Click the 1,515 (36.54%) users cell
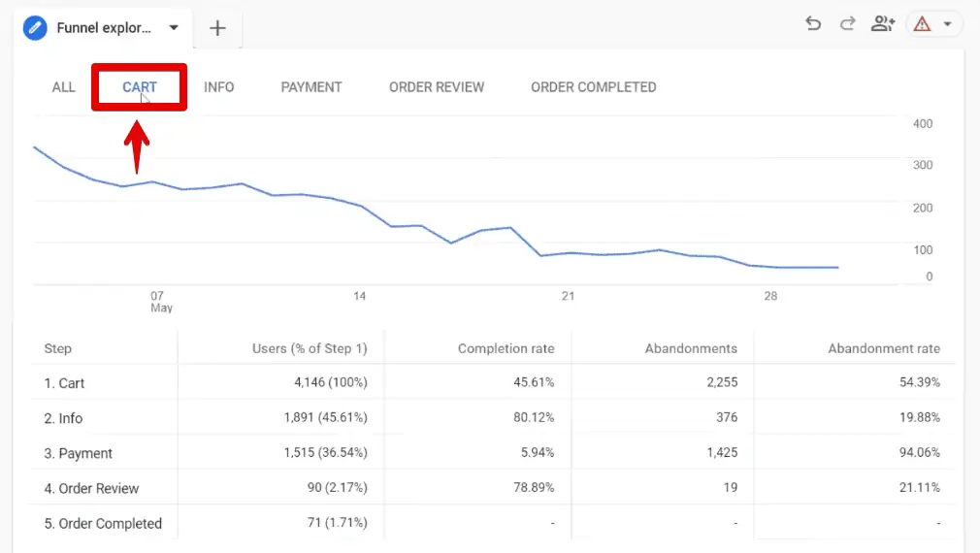This screenshot has width=980, height=553. 325,452
